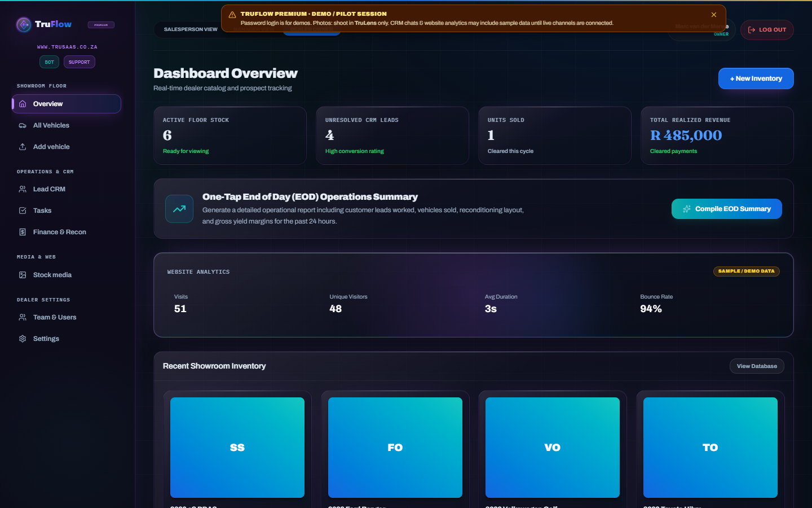Click the Avg Duration value 3s
Viewport: 812px width, 508px height.
click(x=491, y=309)
